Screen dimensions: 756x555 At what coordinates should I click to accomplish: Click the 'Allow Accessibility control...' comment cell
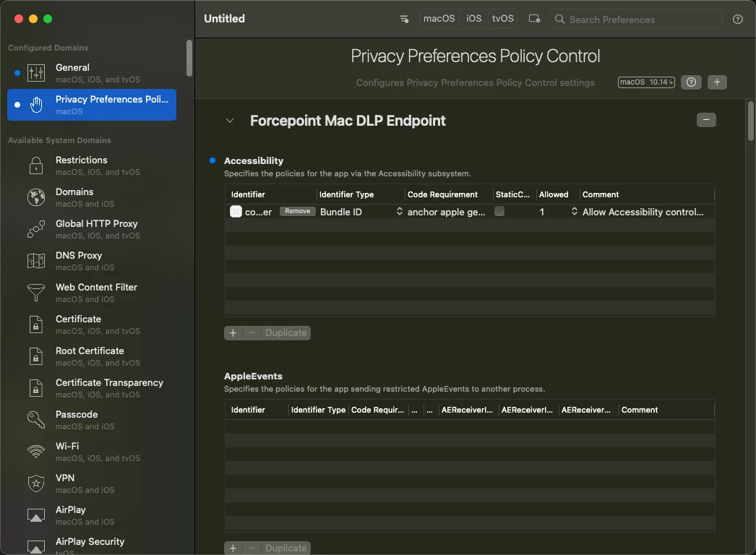click(x=643, y=212)
